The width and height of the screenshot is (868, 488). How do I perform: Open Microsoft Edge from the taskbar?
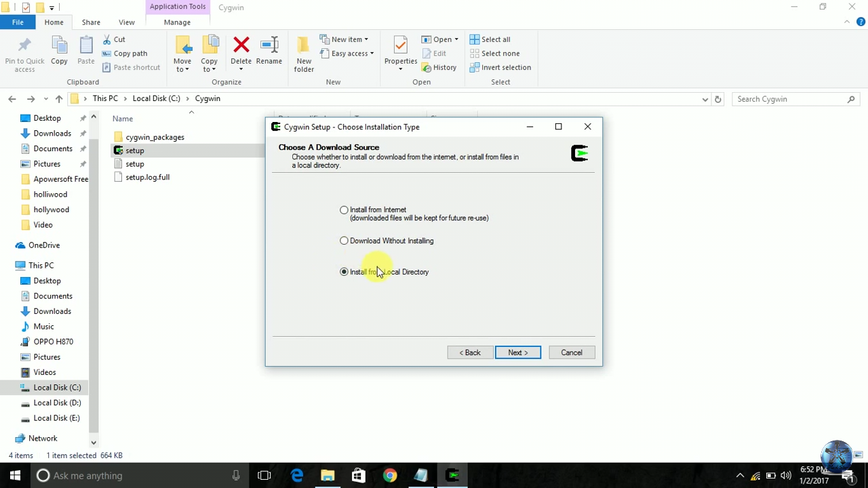click(297, 476)
